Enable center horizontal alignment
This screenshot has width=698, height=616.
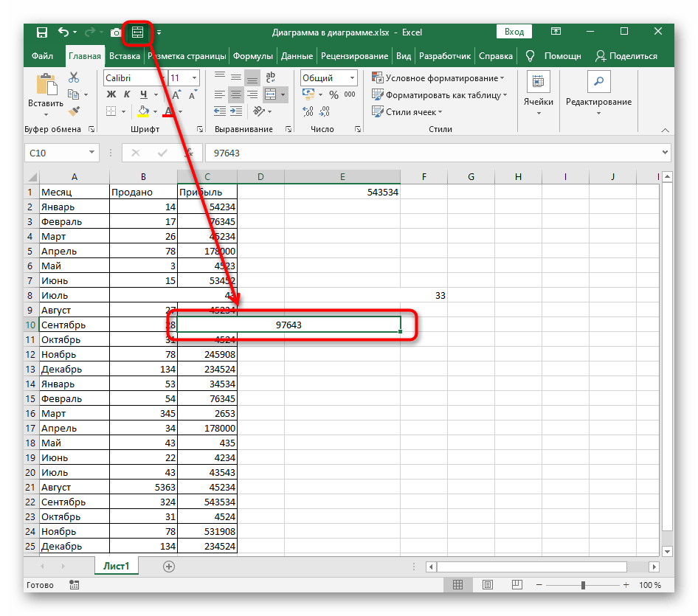point(236,94)
